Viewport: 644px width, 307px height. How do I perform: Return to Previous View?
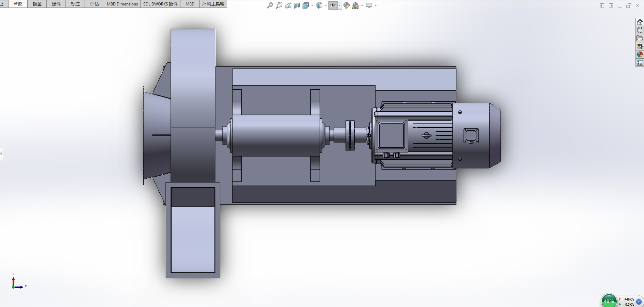coord(288,5)
